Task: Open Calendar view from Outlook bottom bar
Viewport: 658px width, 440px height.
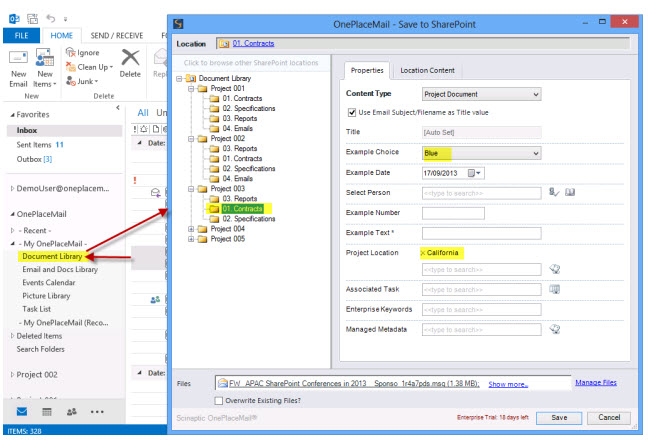Action: [47, 411]
